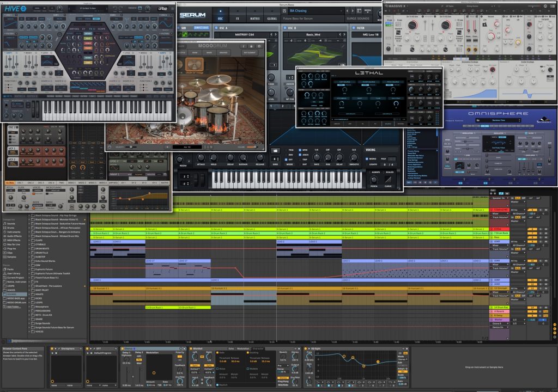Click Serum SUB DIRECT OUT button
This screenshot has width=558, height=392.
click(x=202, y=28)
